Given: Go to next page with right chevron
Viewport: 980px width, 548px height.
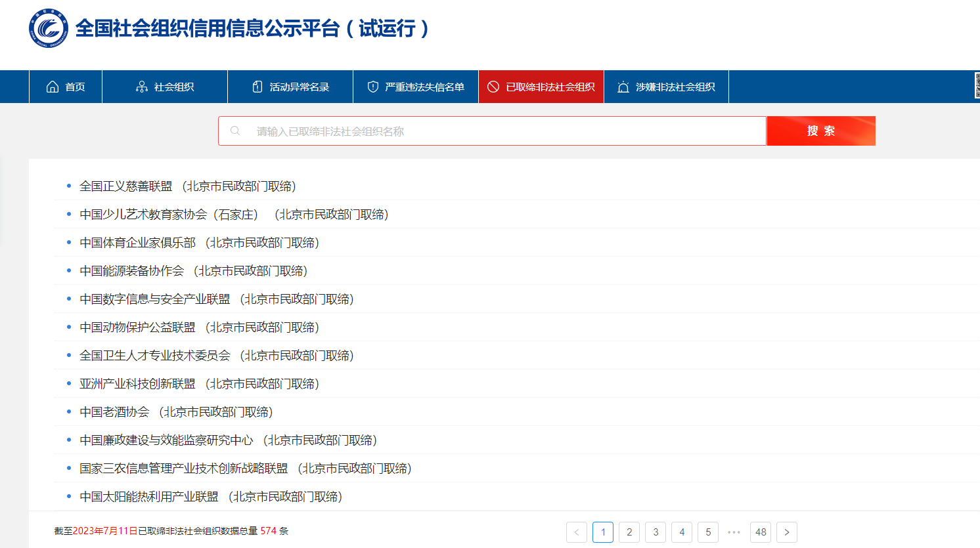Looking at the screenshot, I should click(x=787, y=532).
